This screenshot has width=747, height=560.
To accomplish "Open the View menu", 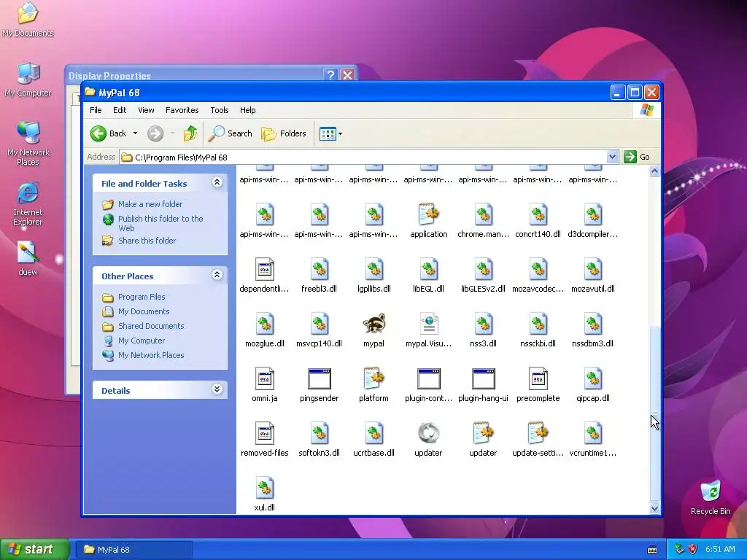I will pos(146,110).
